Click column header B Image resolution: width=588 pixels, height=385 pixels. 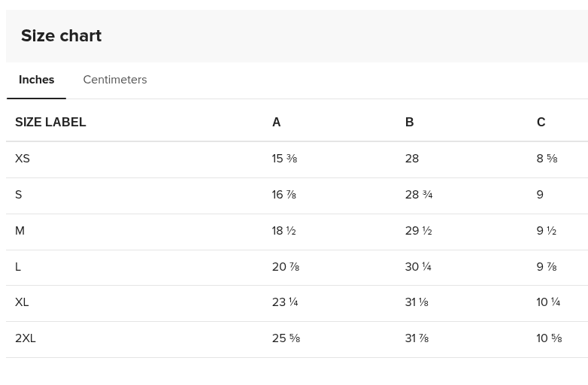409,122
